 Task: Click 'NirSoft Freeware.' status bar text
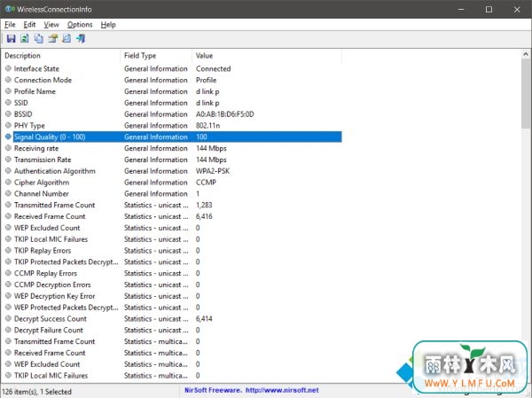213,390
